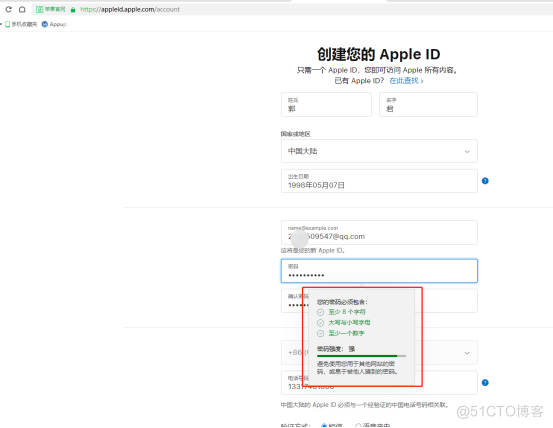The image size is (553, 428).
Task: Click the email address Apple ID field
Action: coord(379,232)
